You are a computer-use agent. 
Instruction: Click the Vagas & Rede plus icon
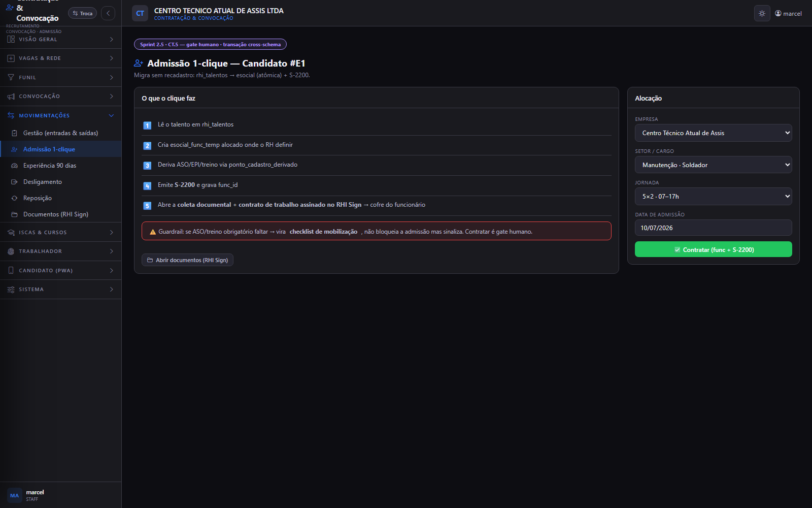11,58
